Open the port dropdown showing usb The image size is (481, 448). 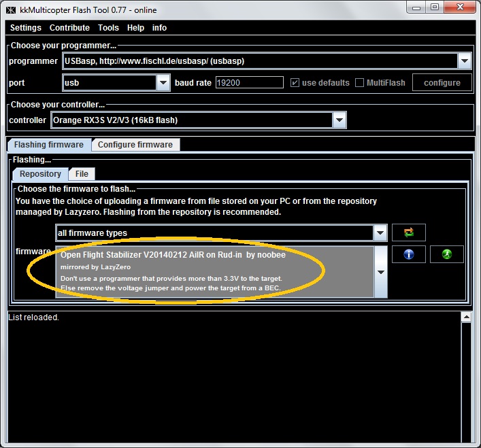(x=116, y=83)
